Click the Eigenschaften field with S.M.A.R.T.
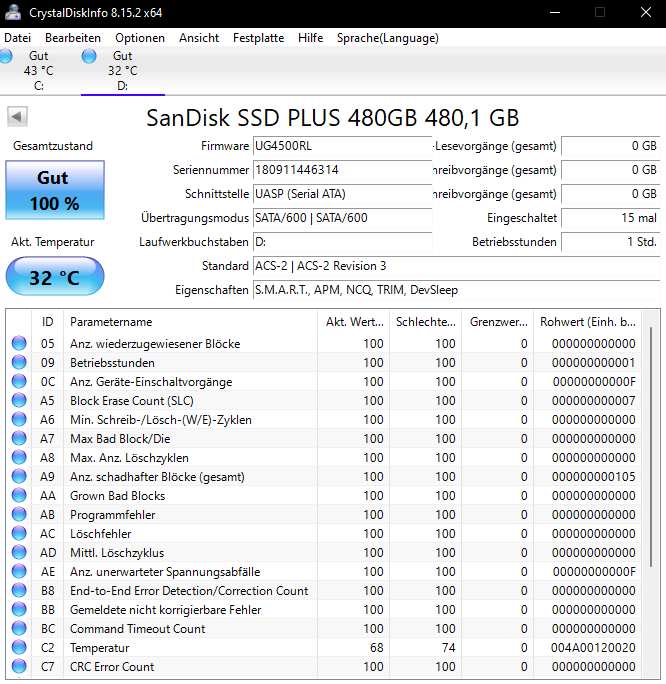The image size is (666, 684). [457, 290]
